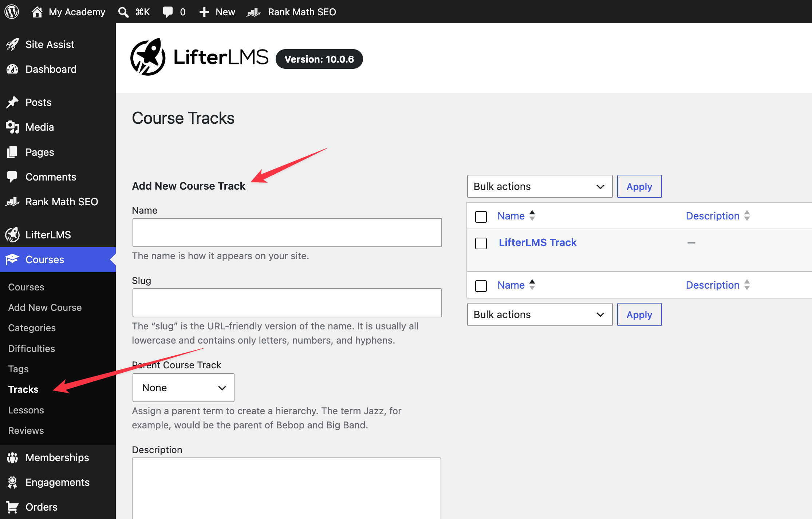
Task: Click the Engagements award ribbon icon
Action: click(12, 482)
